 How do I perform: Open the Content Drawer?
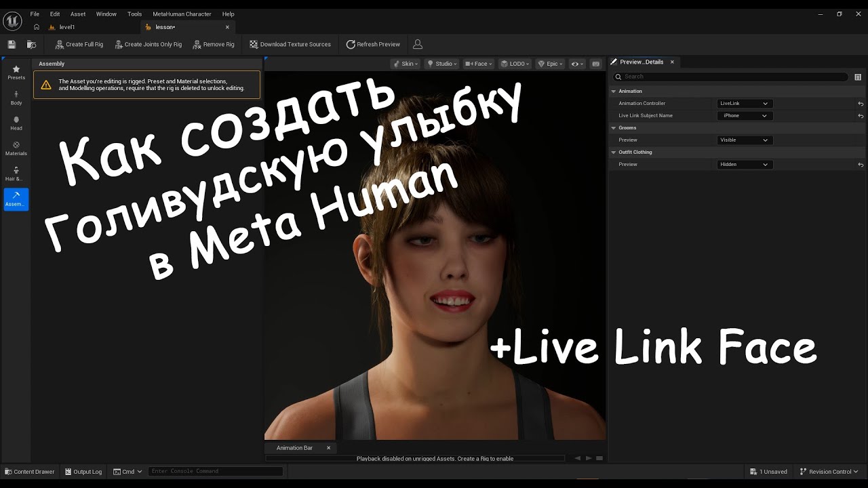[x=29, y=472]
